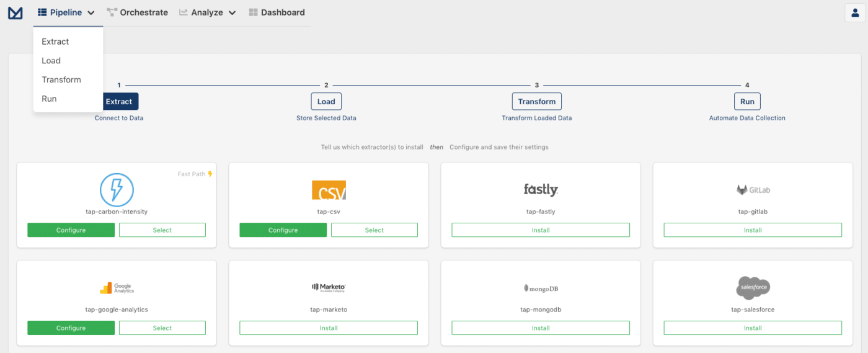The image size is (868, 353).
Task: Open the Dashboard navigation item
Action: point(277,12)
